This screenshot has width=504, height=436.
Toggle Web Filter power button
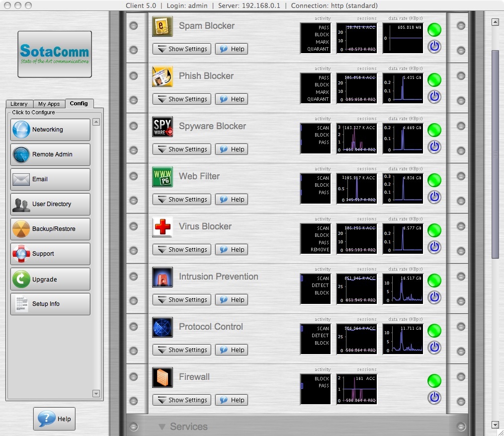(434, 197)
